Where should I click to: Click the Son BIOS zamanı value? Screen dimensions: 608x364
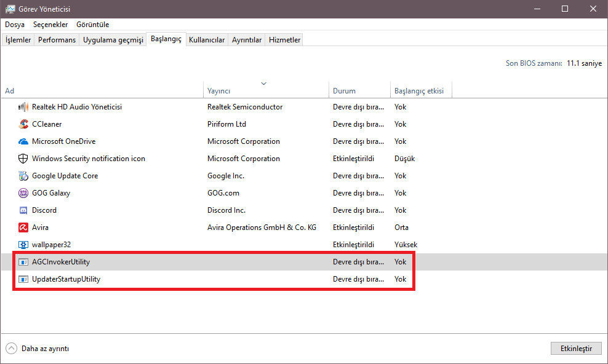click(x=585, y=63)
